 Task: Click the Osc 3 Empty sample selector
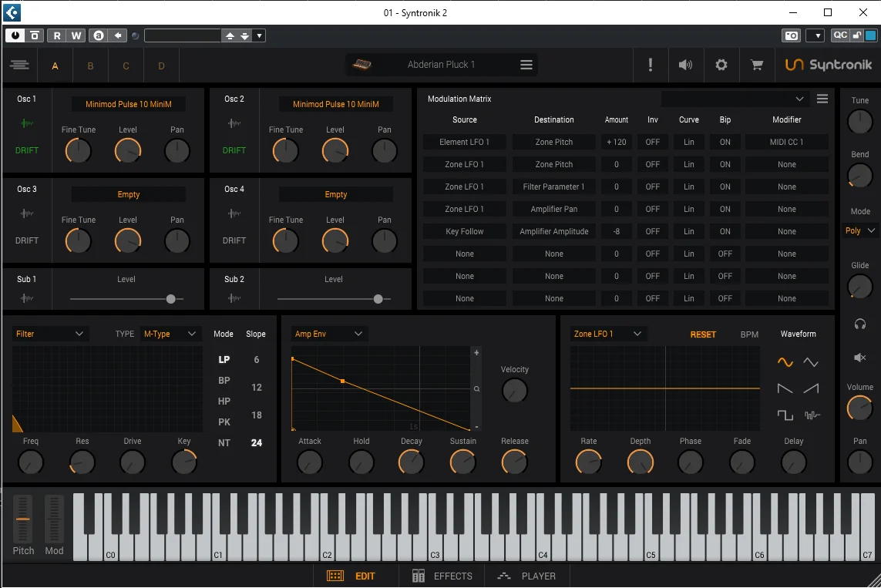[129, 194]
